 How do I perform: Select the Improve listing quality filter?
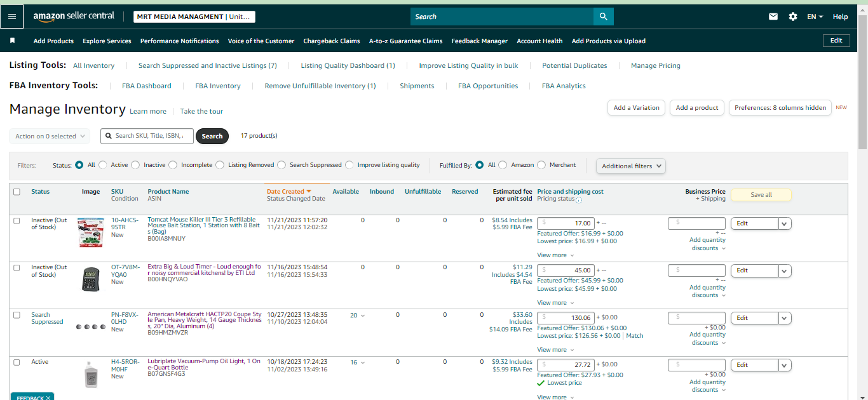tap(349, 165)
